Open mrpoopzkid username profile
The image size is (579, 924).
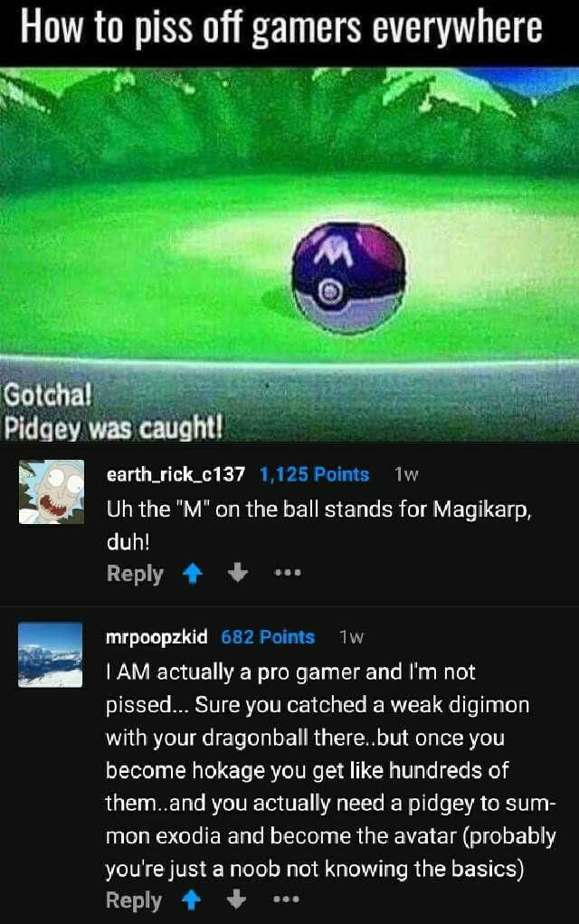pyautogui.click(x=157, y=637)
